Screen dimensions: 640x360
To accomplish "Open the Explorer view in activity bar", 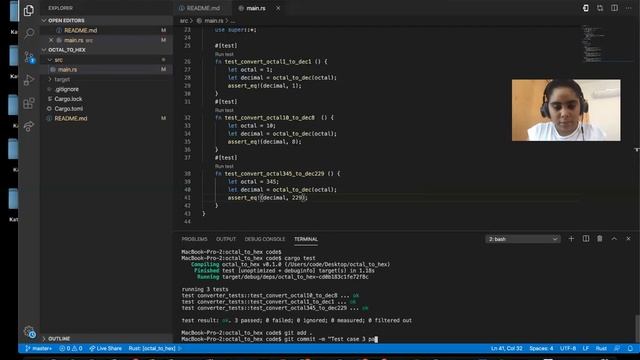I will pos(29,10).
